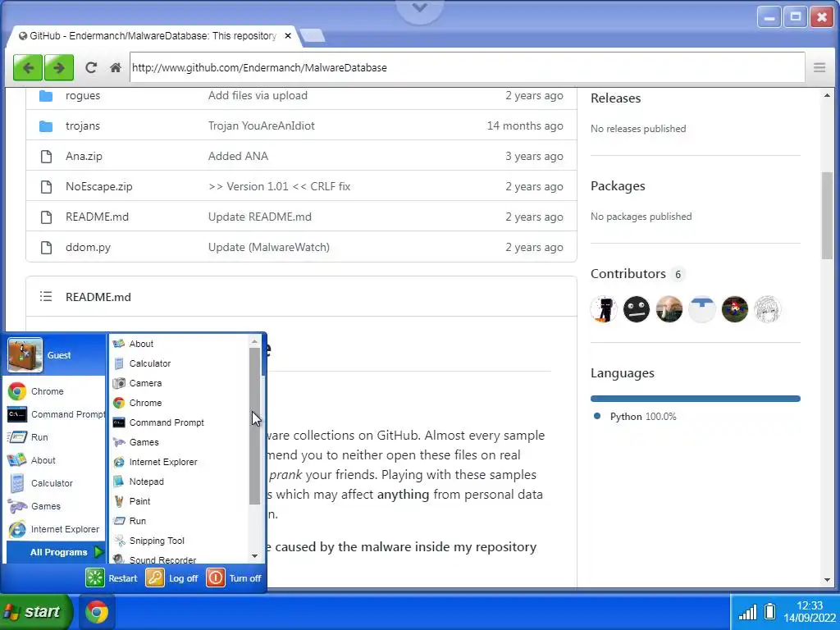Click the Python language bar
The image size is (840, 630).
pos(696,399)
